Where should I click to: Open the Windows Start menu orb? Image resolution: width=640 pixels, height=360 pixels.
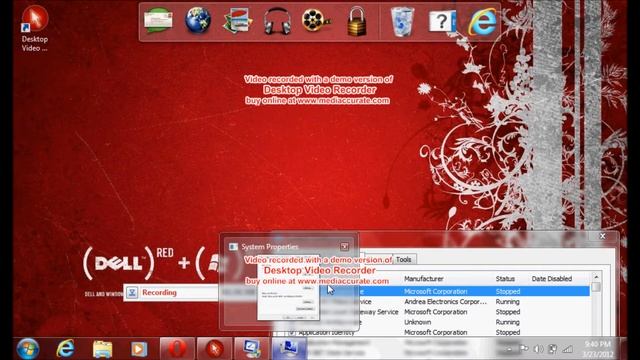(28, 349)
